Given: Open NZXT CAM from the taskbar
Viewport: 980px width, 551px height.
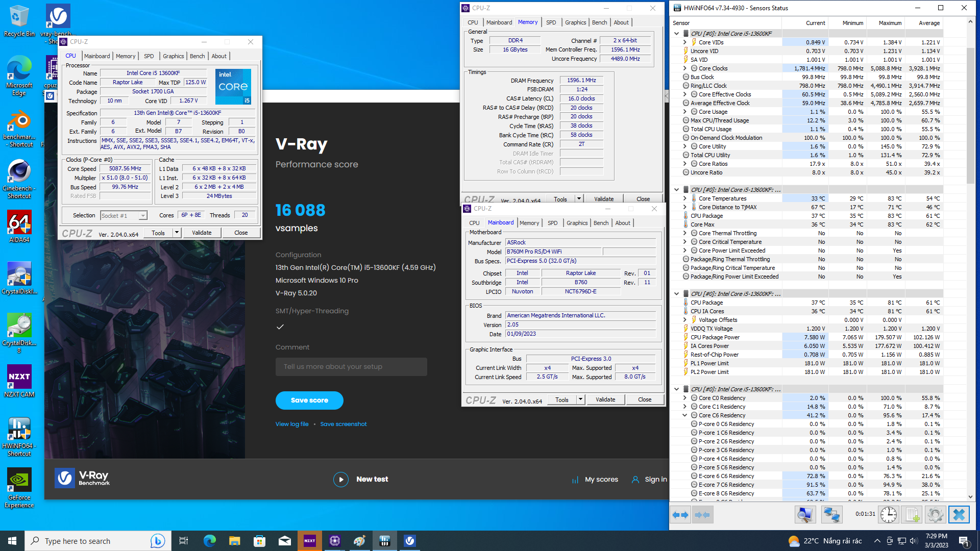Looking at the screenshot, I should [x=310, y=541].
